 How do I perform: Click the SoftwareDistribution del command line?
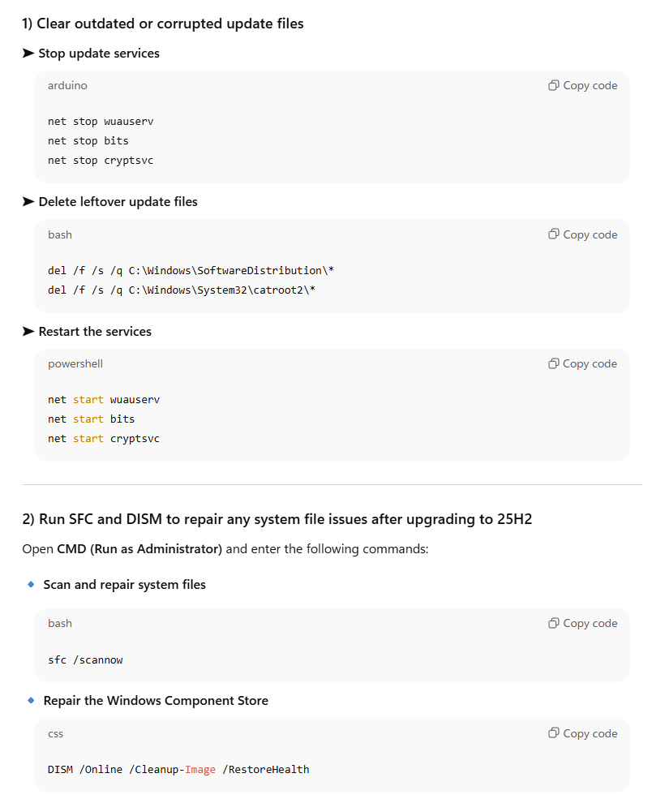pyautogui.click(x=191, y=270)
